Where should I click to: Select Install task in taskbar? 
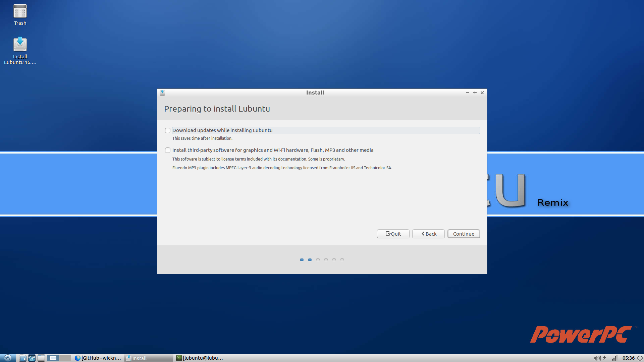point(149,358)
